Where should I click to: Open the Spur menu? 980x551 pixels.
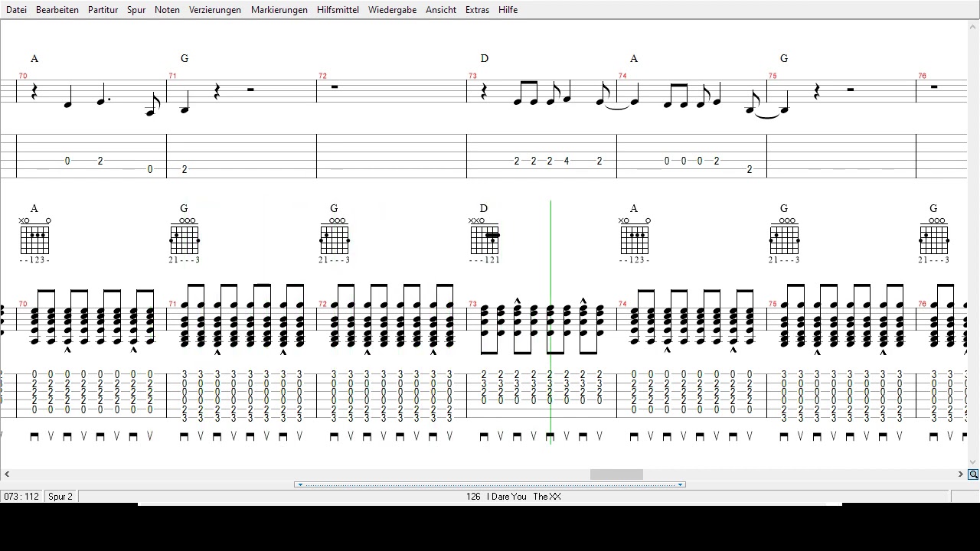click(x=136, y=10)
